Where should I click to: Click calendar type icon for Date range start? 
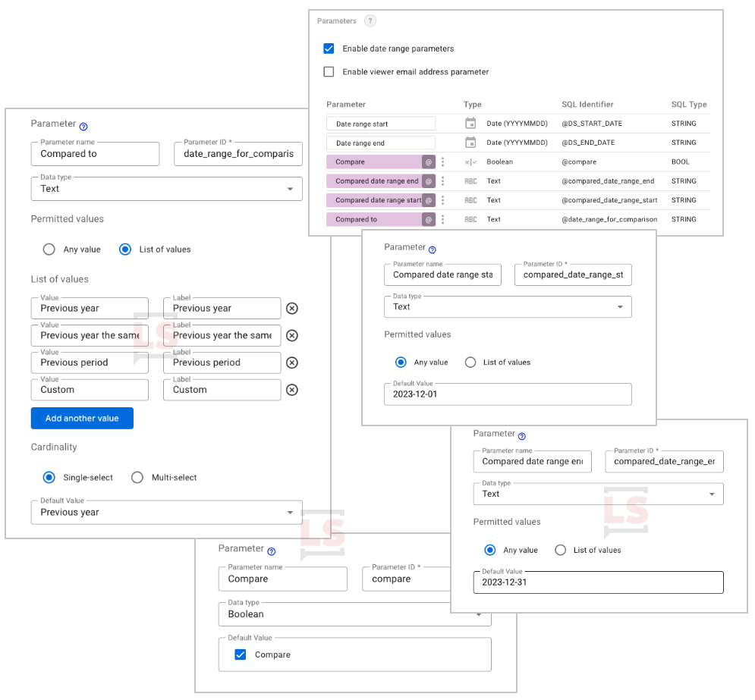470,123
